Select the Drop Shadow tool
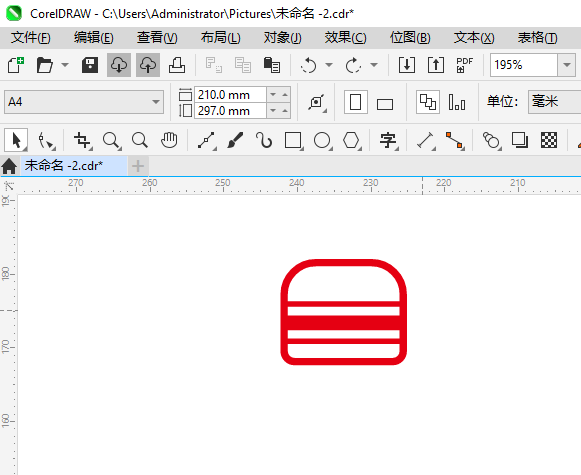 (x=520, y=140)
